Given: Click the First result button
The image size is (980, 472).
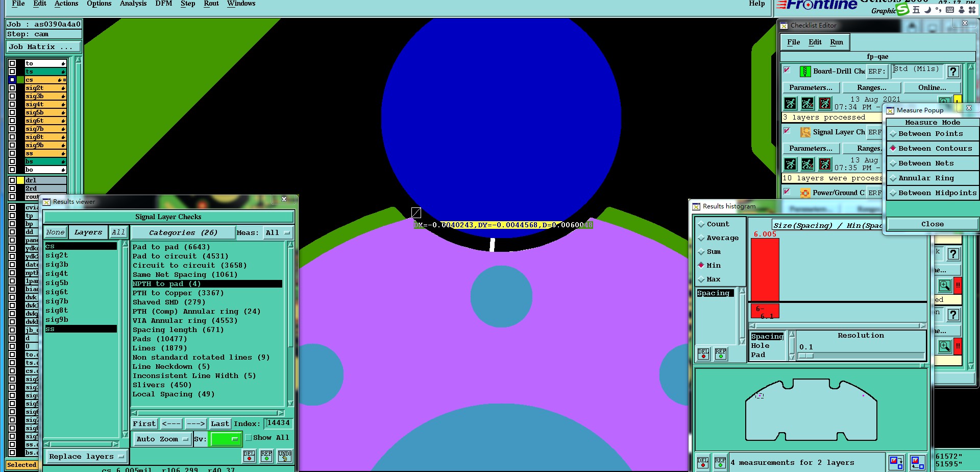Looking at the screenshot, I should pyautogui.click(x=144, y=424).
